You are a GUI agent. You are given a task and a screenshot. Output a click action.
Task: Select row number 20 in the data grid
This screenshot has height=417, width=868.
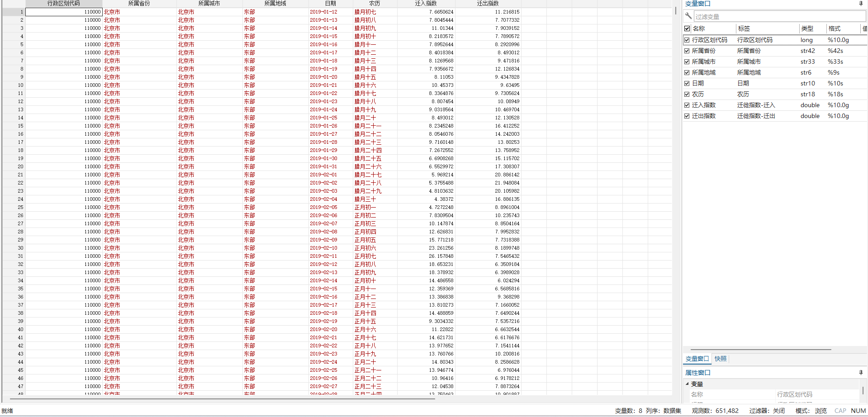tap(14, 167)
